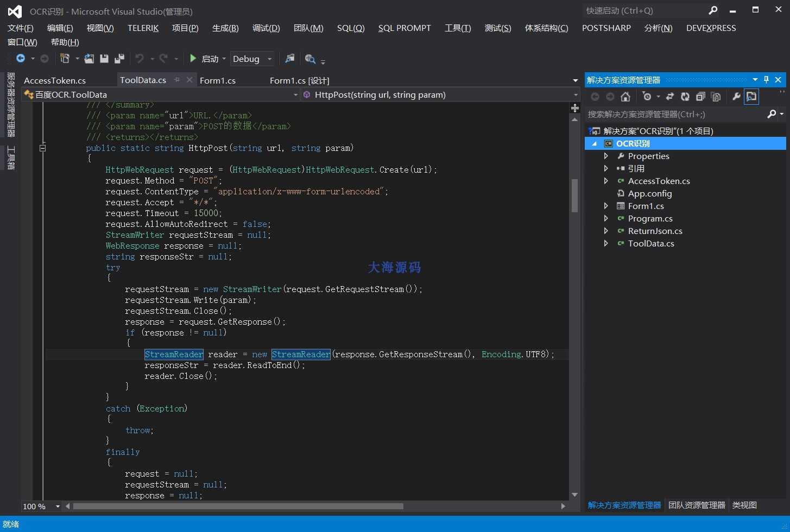
Task: Save the current file via floppy icon
Action: coord(104,59)
